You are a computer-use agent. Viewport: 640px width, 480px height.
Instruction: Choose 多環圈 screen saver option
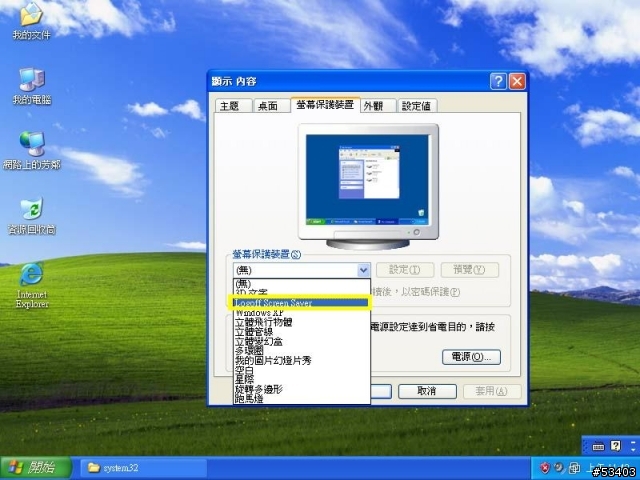[302, 351]
